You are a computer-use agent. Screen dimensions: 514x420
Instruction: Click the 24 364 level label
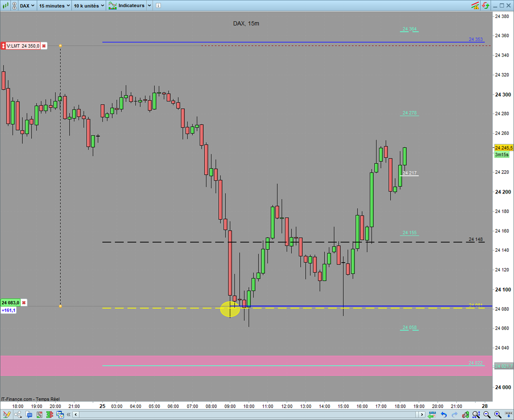(x=409, y=29)
